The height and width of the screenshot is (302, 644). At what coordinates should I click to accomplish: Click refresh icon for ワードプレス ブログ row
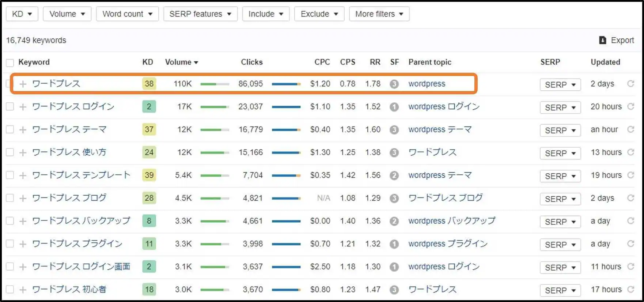tap(630, 198)
